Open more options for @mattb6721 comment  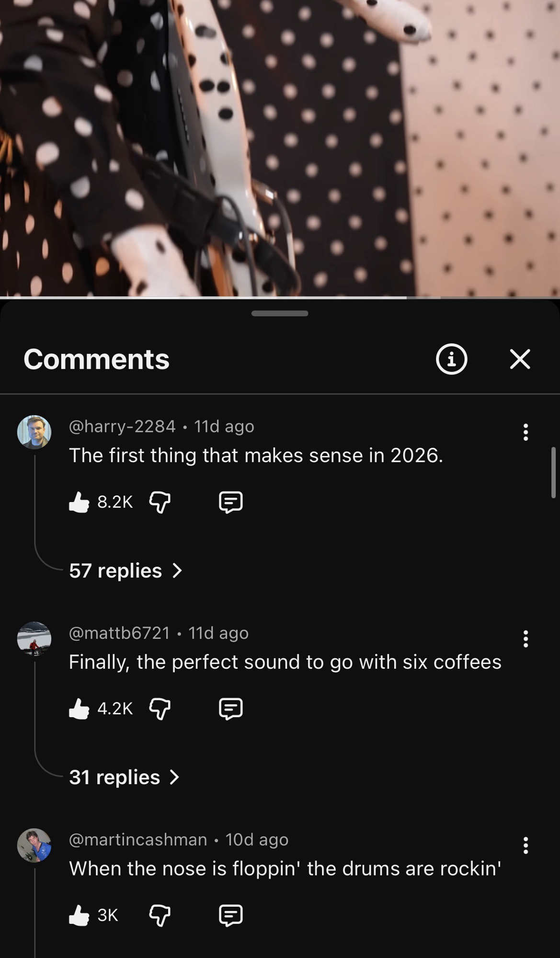(x=526, y=639)
